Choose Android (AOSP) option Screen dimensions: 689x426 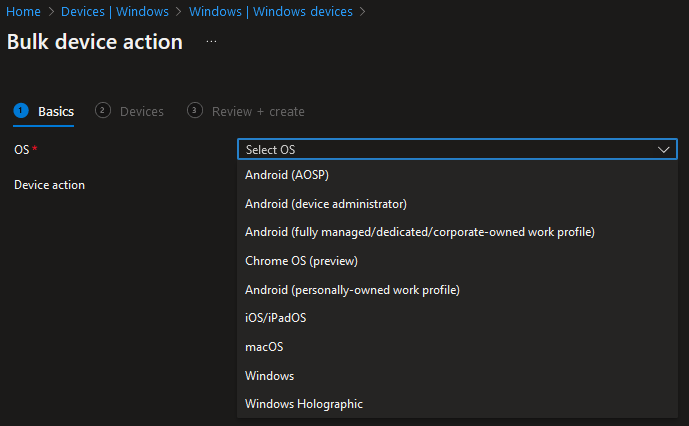coord(457,175)
